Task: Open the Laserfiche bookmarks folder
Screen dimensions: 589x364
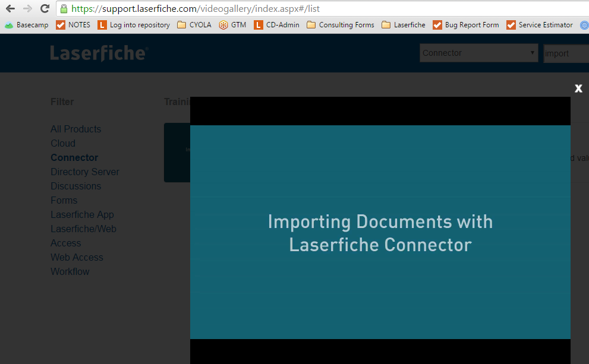Action: (404, 25)
